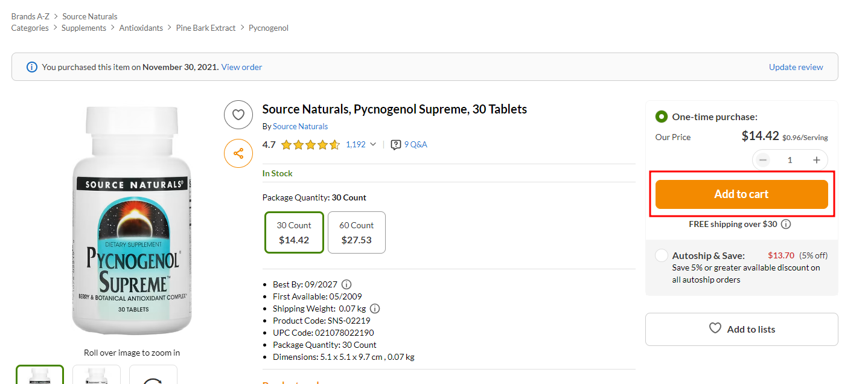868x384 pixels.
Task: Go to Antioxidants breadcrumb category
Action: (141, 28)
